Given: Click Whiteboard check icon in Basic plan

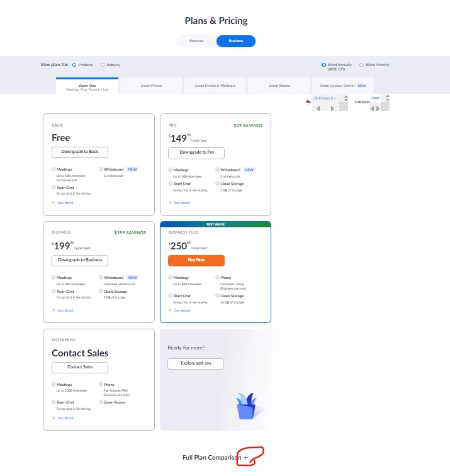Looking at the screenshot, I should tap(101, 169).
